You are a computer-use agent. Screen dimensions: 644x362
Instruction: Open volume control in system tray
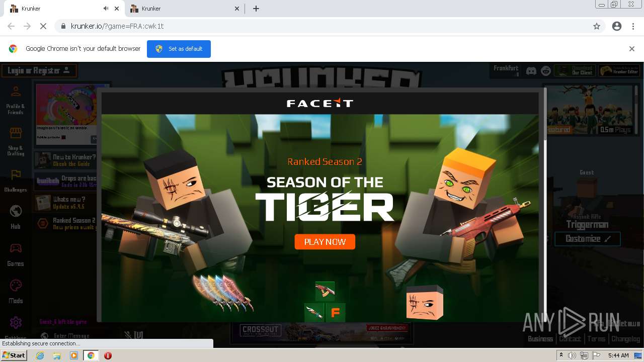pyautogui.click(x=572, y=355)
